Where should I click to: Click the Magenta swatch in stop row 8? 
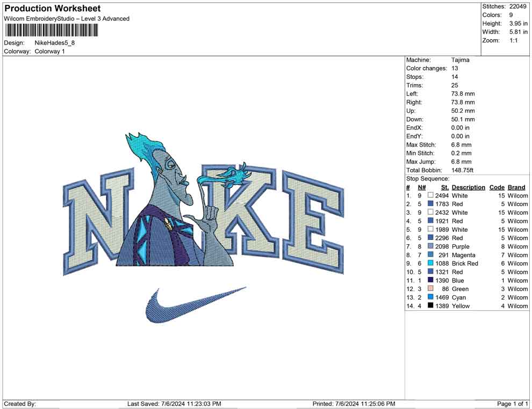coord(430,254)
